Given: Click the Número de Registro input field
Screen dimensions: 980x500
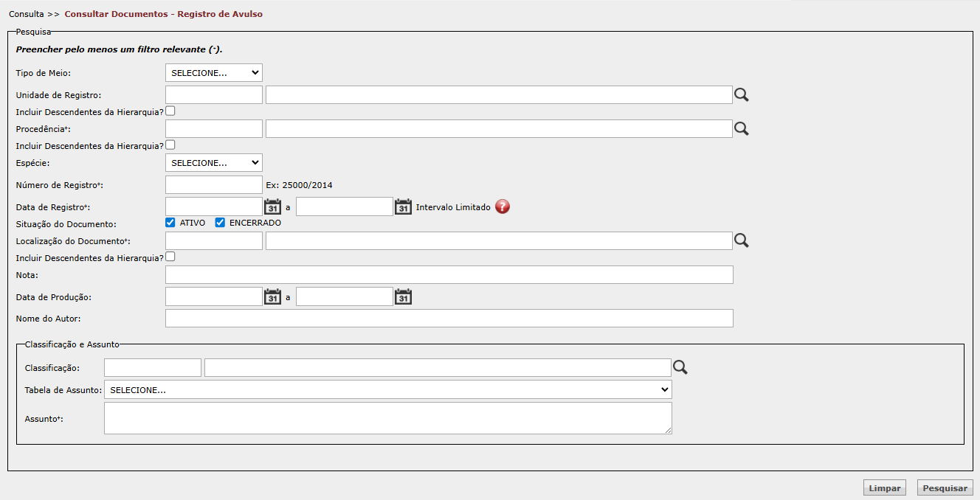Looking at the screenshot, I should click(214, 184).
